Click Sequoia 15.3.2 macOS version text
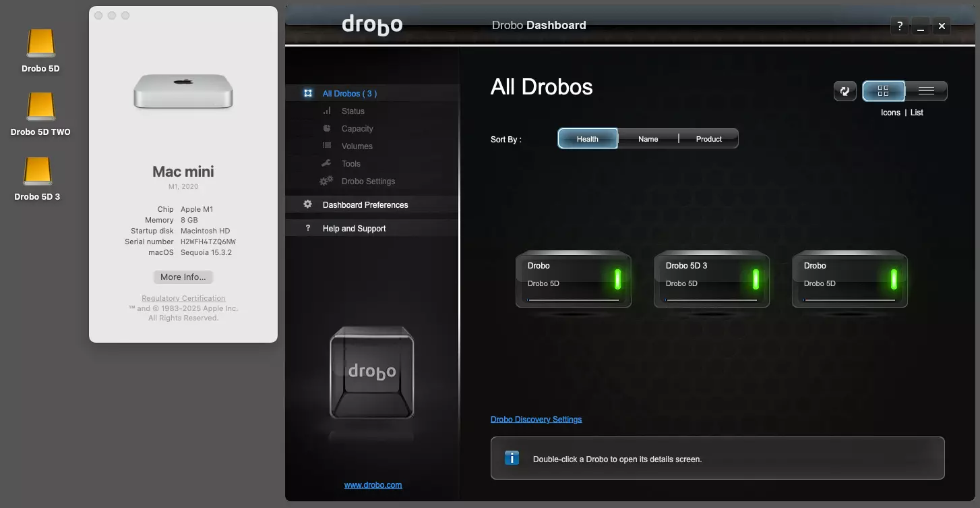980x508 pixels. click(206, 252)
